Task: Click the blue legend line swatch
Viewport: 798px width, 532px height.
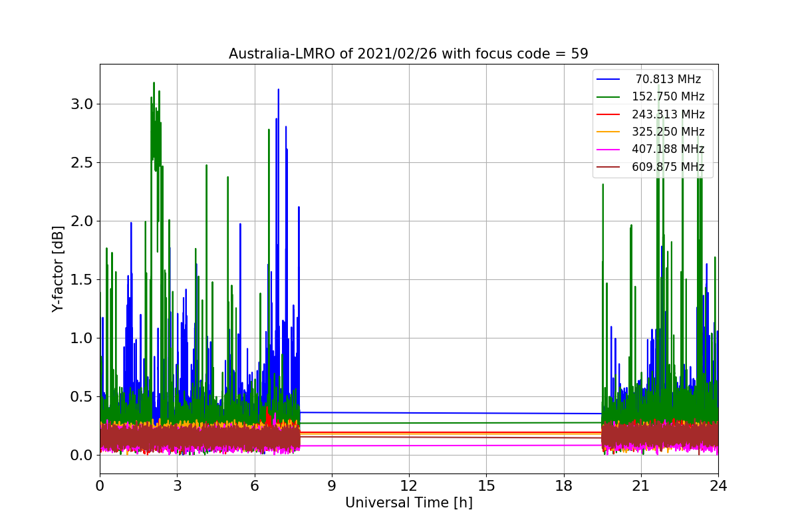Action: [x=608, y=79]
